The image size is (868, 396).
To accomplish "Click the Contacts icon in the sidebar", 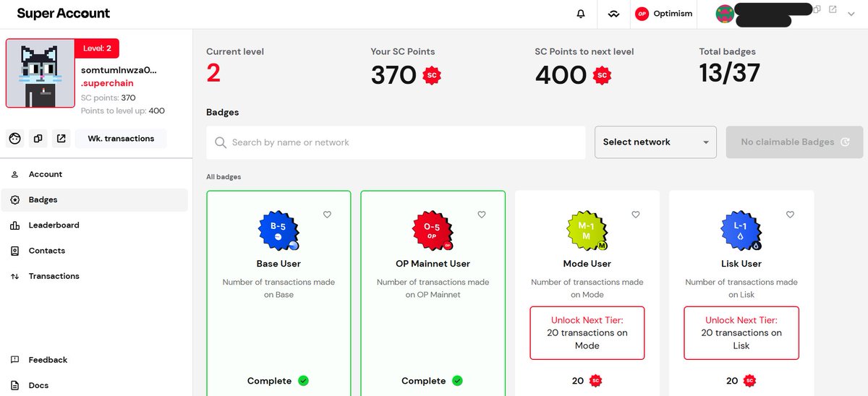I will [14, 251].
